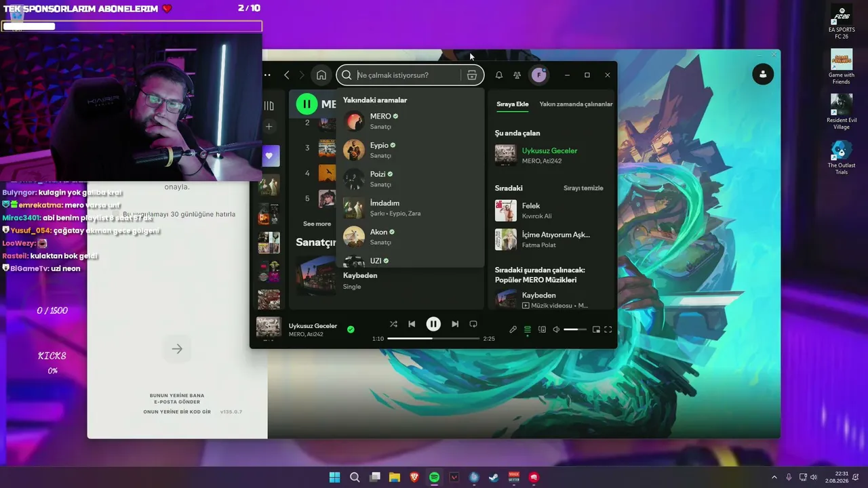Skip to next track

(455, 324)
